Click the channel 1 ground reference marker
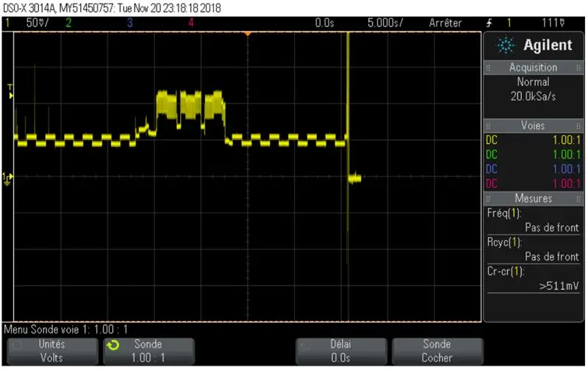The height and width of the screenshot is (370, 588). click(8, 178)
